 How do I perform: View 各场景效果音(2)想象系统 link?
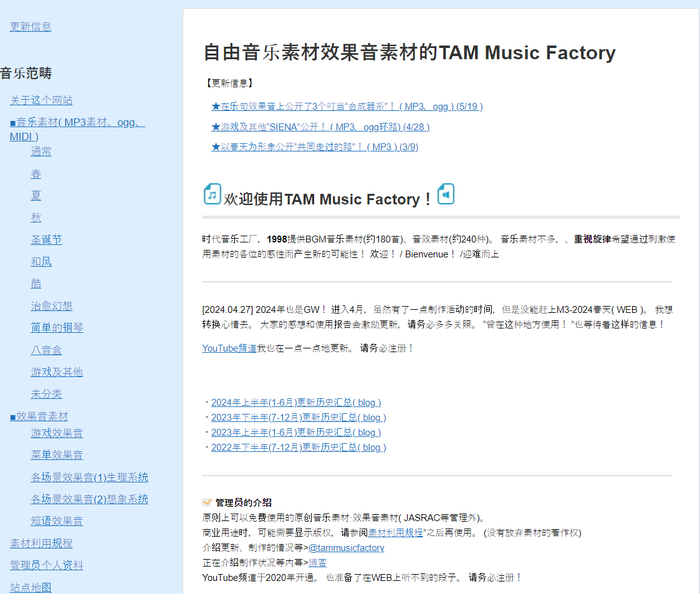89,499
